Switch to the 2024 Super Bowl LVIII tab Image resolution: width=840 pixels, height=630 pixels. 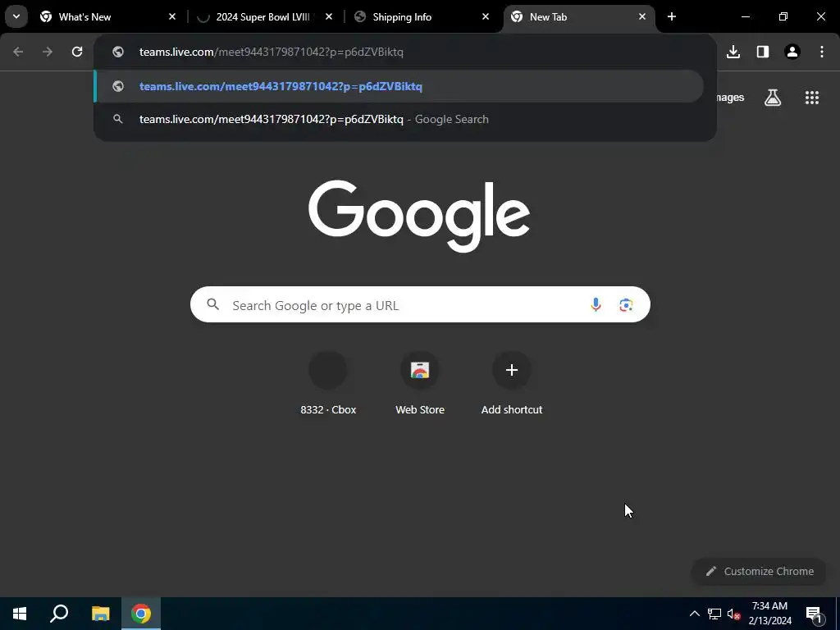265,16
